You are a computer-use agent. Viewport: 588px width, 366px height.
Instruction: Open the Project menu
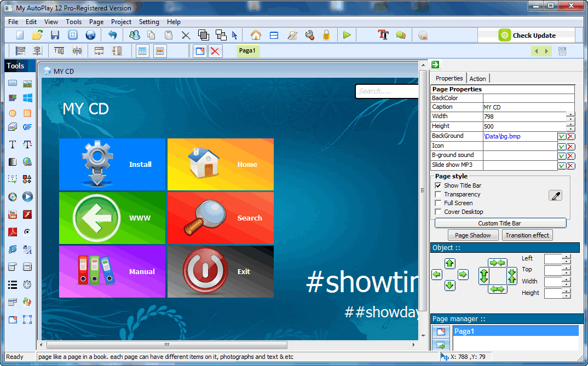click(121, 22)
